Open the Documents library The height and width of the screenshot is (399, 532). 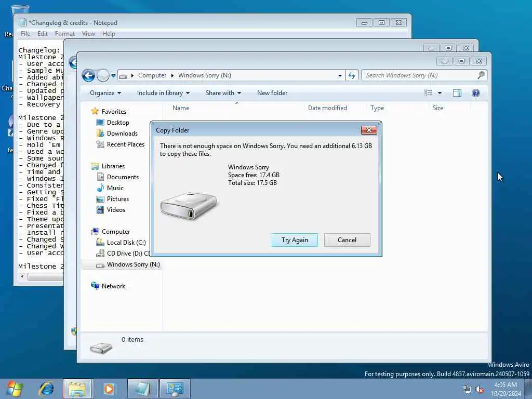coord(123,177)
